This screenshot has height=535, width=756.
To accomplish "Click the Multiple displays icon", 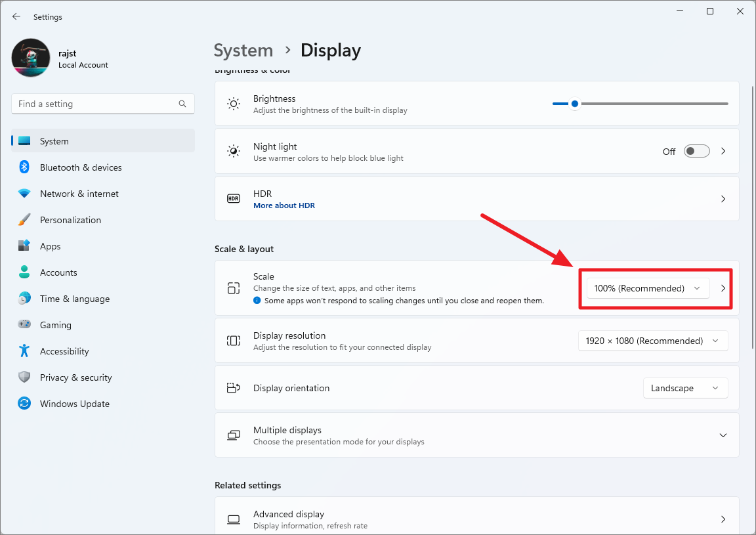I will (x=234, y=435).
